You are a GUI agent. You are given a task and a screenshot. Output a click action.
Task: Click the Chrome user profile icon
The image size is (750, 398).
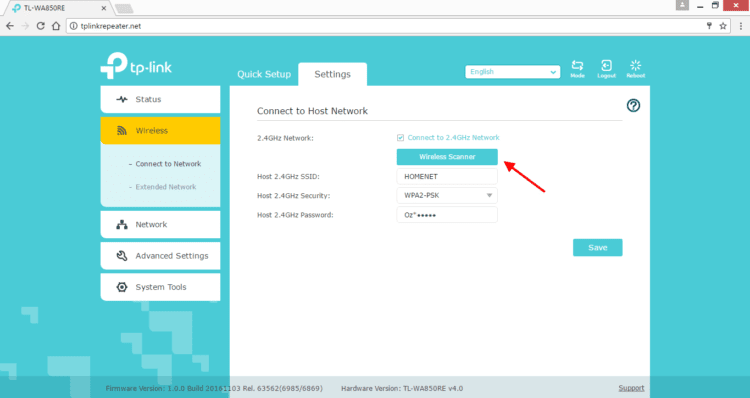(x=682, y=5)
